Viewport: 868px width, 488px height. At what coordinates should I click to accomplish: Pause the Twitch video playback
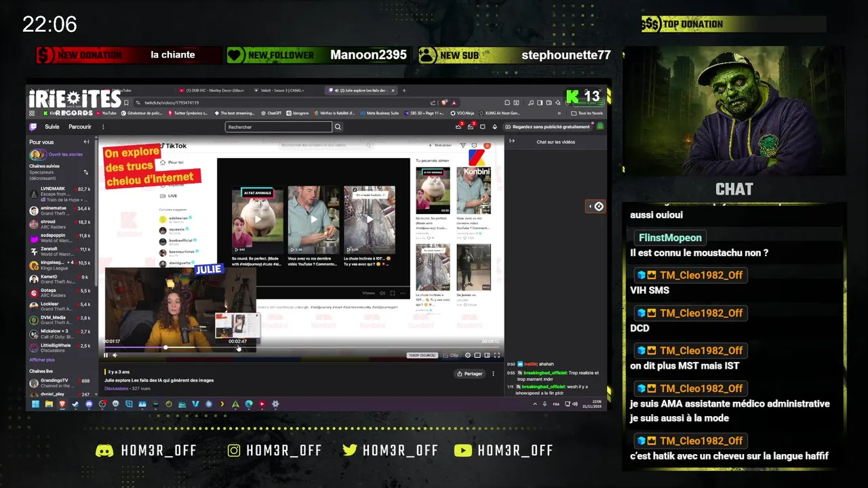pos(106,355)
